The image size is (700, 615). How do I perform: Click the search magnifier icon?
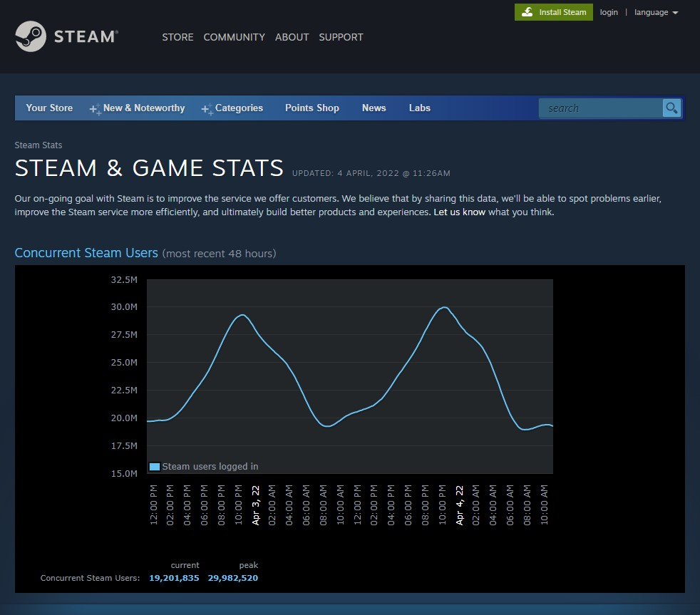671,108
